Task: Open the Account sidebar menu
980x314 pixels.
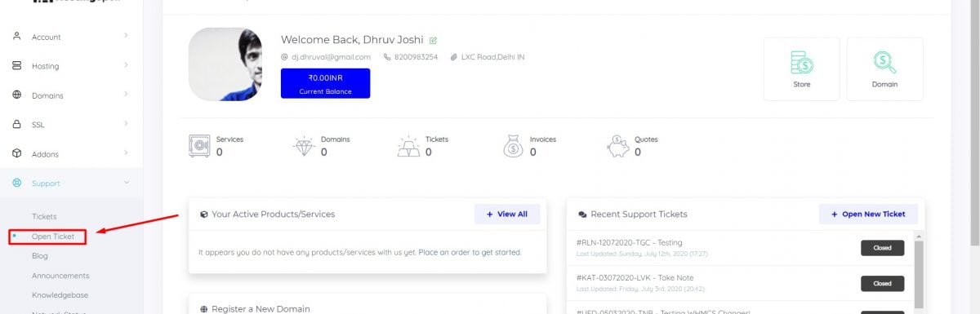Action: coord(71,37)
